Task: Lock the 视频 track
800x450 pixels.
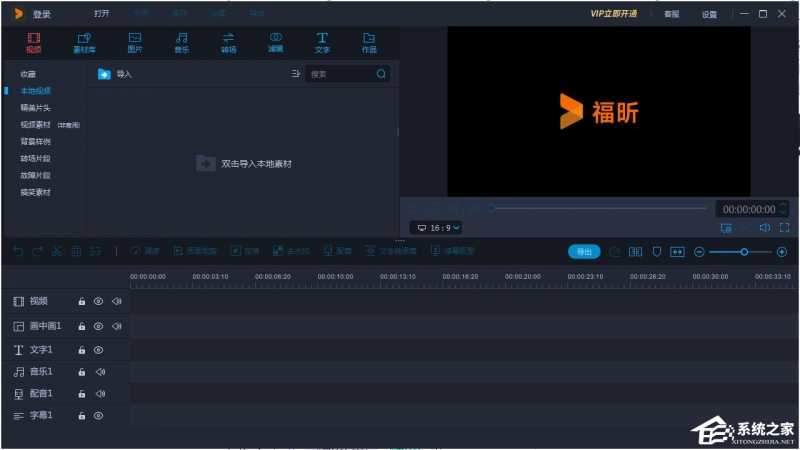Action: pos(82,302)
